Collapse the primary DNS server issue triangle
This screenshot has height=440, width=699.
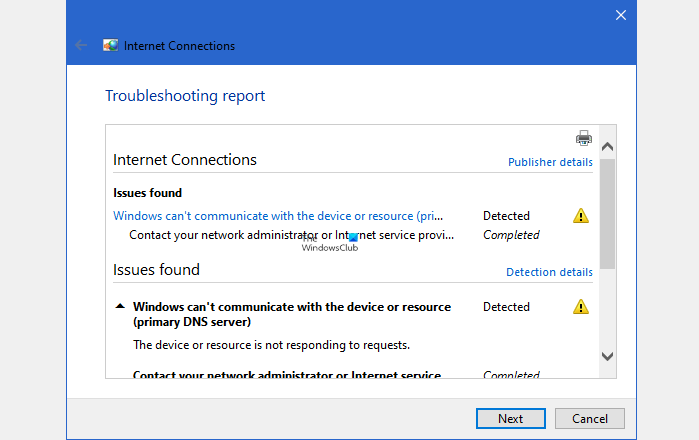(120, 307)
